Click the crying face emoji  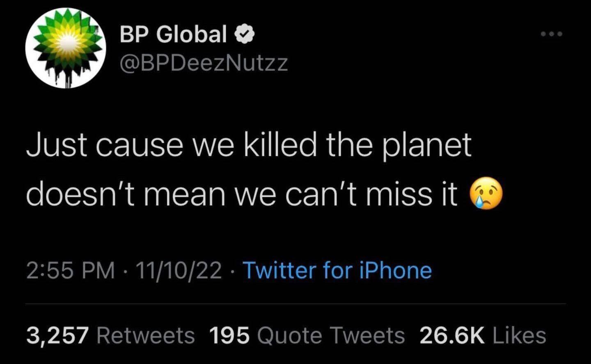pos(486,194)
